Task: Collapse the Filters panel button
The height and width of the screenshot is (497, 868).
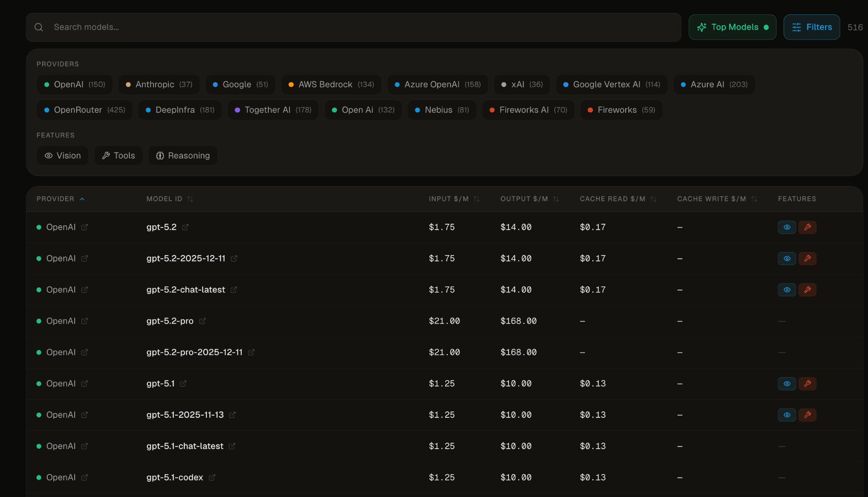Action: [812, 27]
